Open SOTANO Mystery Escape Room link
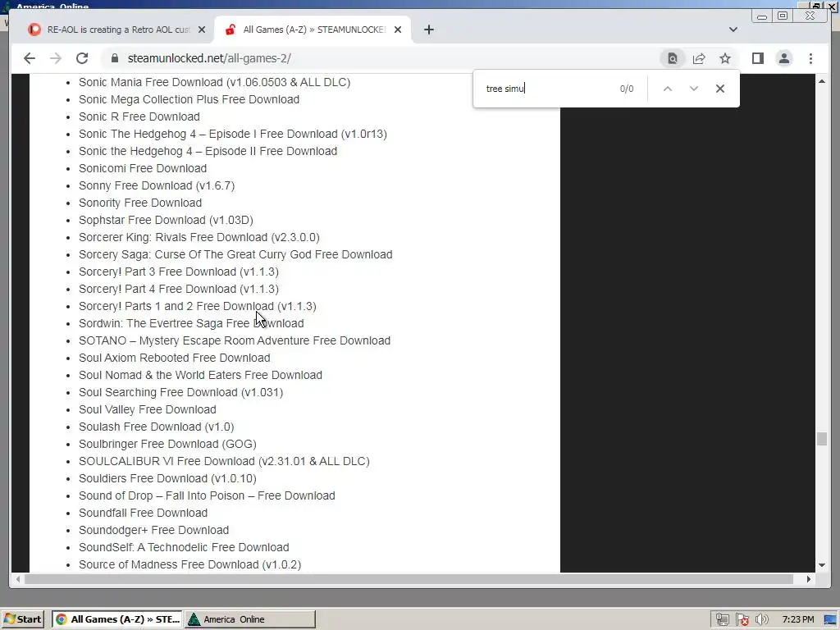Viewport: 840px width, 630px height. click(235, 340)
